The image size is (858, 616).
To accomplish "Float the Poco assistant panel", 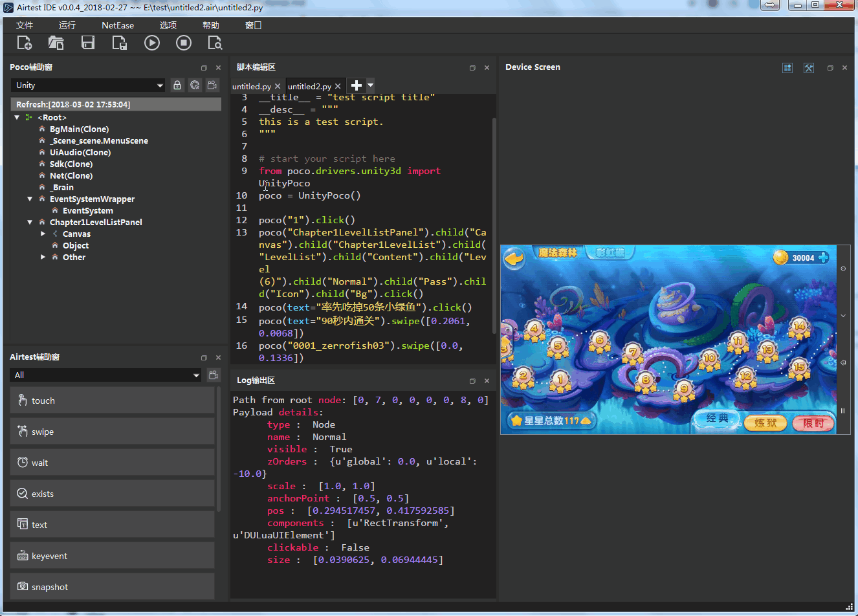I will coord(204,67).
